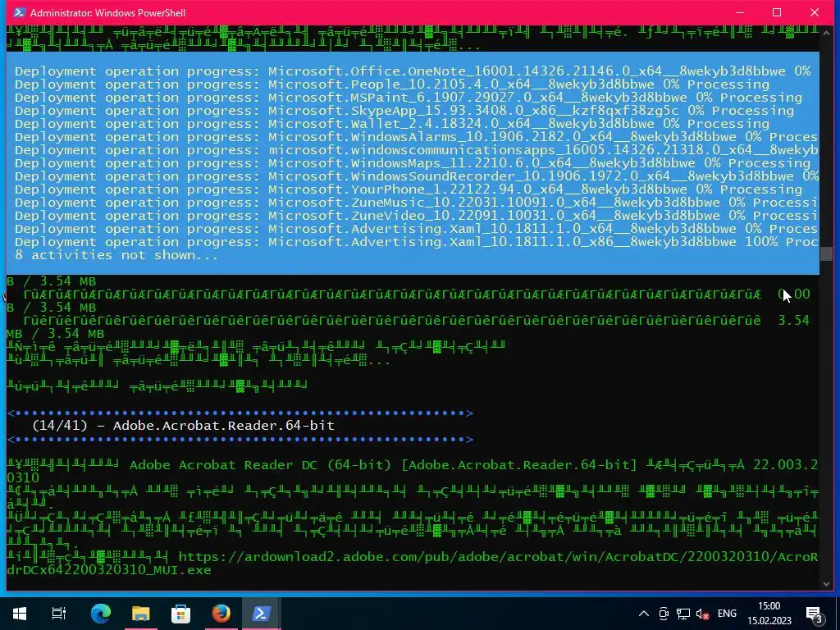Maximize the PowerShell window
The height and width of the screenshot is (630, 840).
tap(777, 12)
